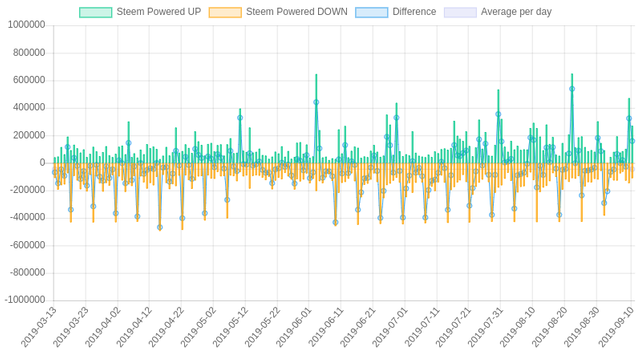The width and height of the screenshot is (640, 361).
Task: Click the 2019-07-11 date label
Action: (422, 327)
